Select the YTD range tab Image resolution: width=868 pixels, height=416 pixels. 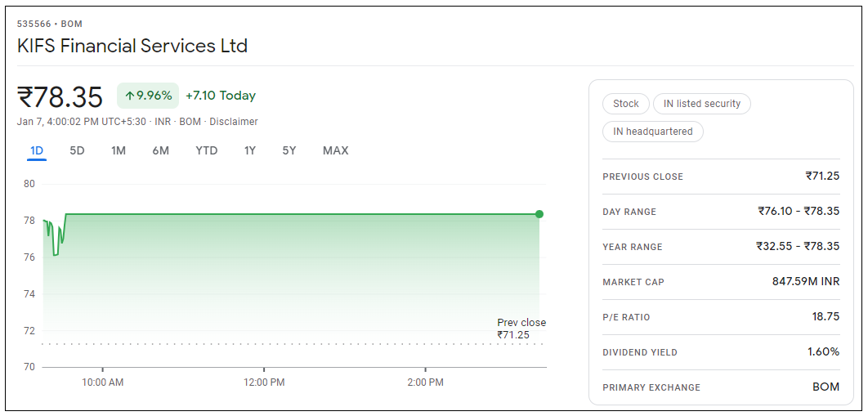[x=207, y=150]
